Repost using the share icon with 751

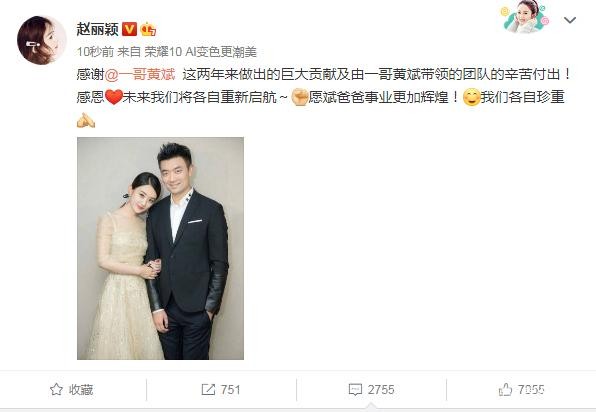click(x=221, y=390)
